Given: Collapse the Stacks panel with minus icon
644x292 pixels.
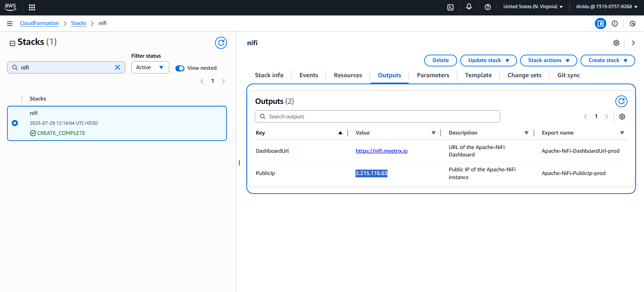Looking at the screenshot, I should point(12,43).
